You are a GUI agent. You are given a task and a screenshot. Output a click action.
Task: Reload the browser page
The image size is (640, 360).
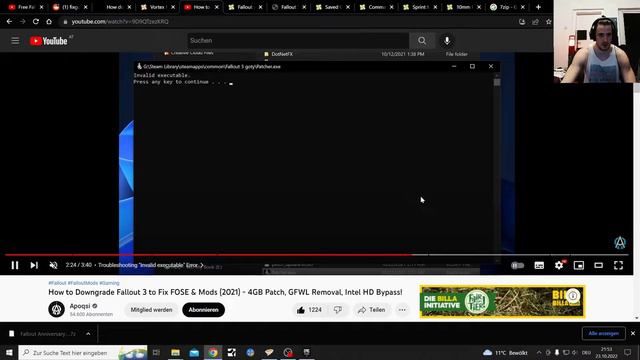pos(36,22)
